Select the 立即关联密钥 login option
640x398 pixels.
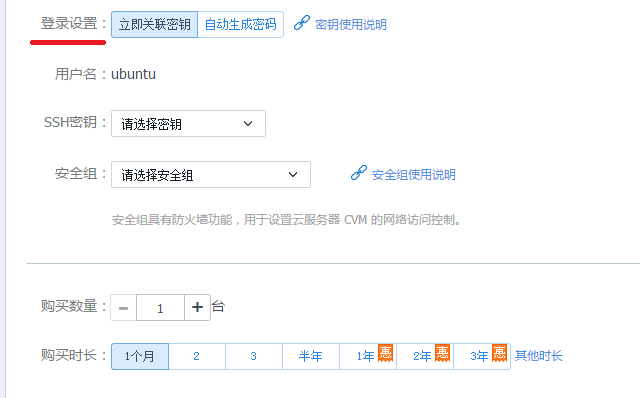tap(154, 24)
